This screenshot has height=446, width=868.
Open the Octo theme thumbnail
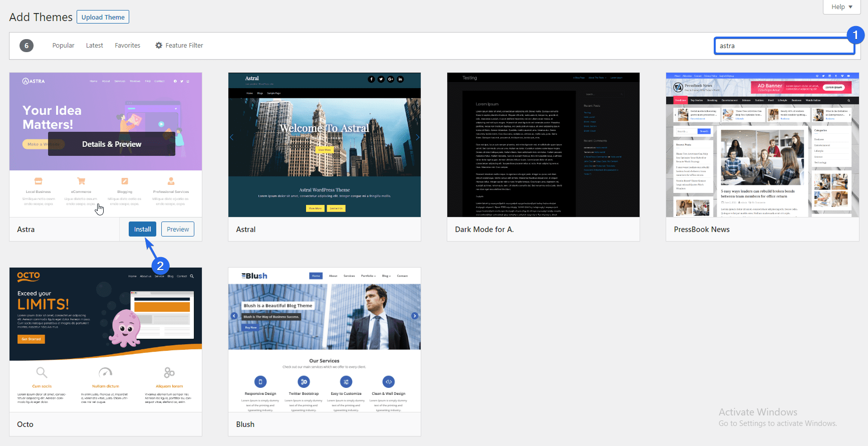coord(106,340)
